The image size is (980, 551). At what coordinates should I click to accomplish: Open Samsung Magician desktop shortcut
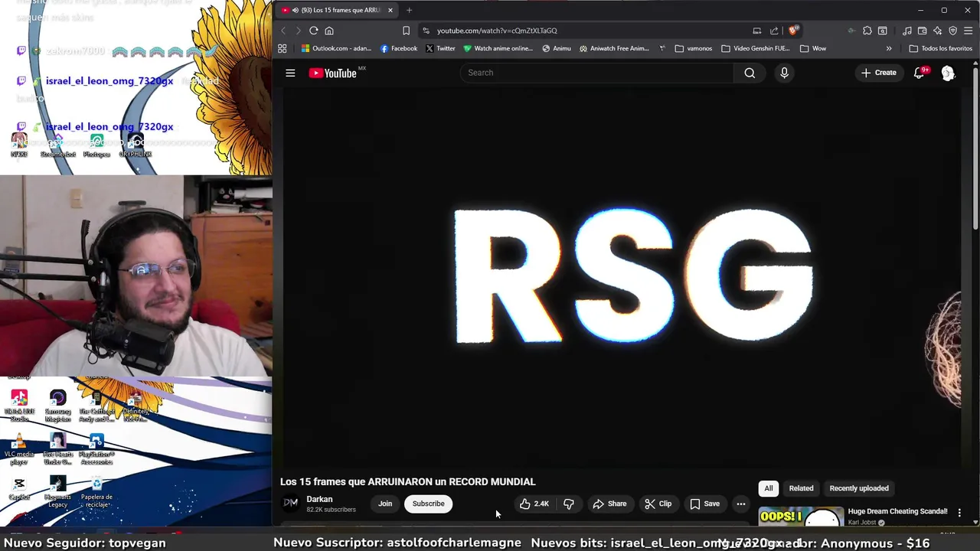(x=57, y=406)
